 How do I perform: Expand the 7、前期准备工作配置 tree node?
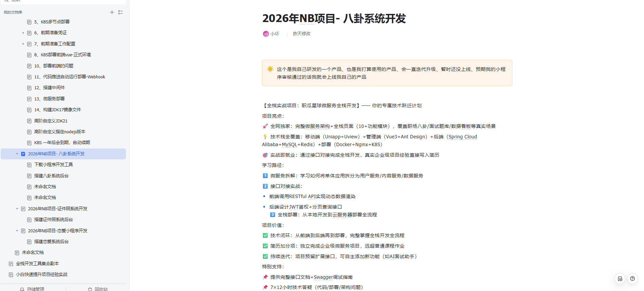23,44
